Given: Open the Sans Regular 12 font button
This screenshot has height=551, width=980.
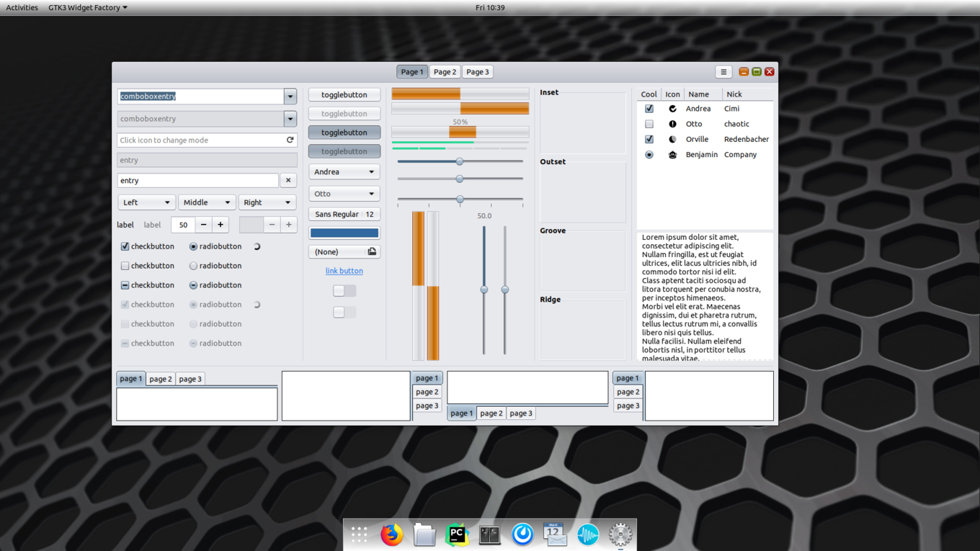Looking at the screenshot, I should click(x=344, y=214).
